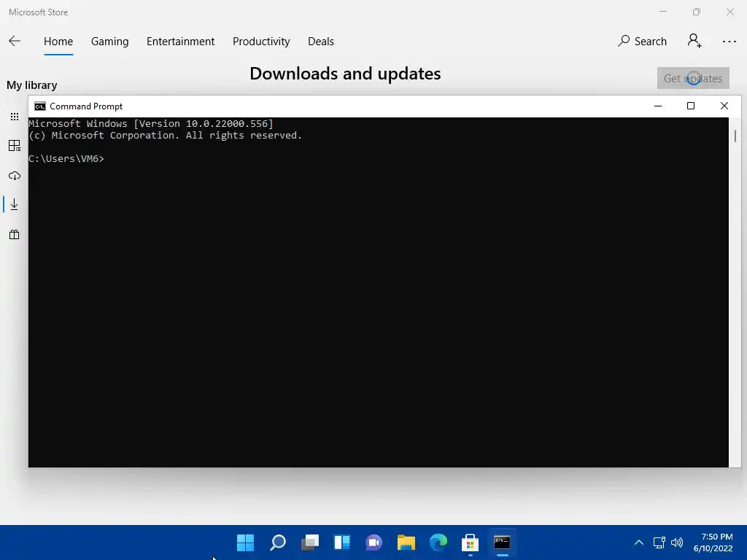Close the Microsoft Store window
Image resolution: width=747 pixels, height=560 pixels.
click(729, 12)
